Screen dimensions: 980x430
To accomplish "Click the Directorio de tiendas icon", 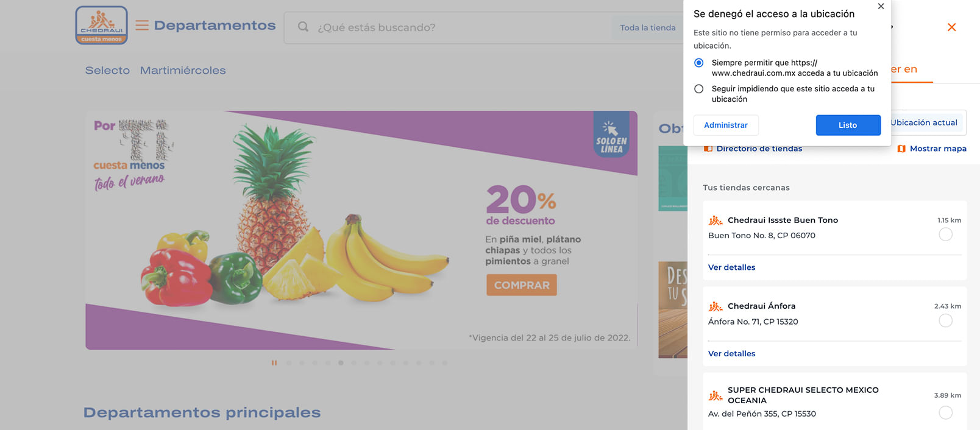I will [708, 149].
